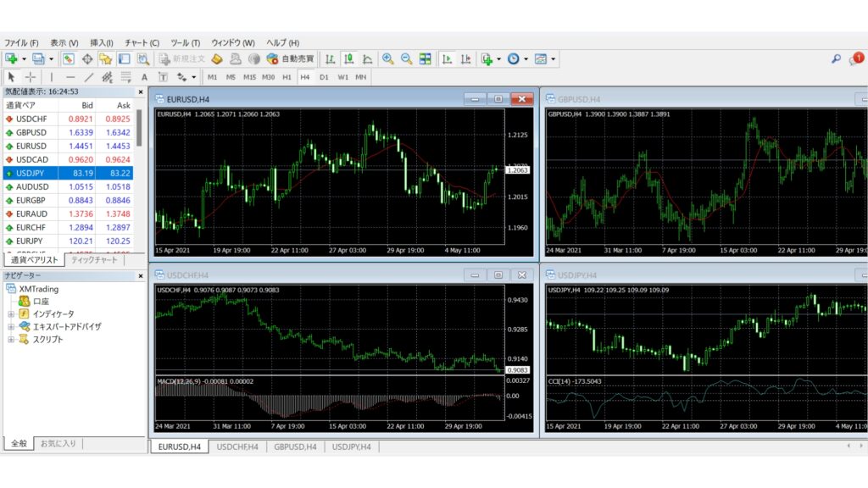This screenshot has width=868, height=488.
Task: Open the search magnifier at top right
Action: (836, 59)
